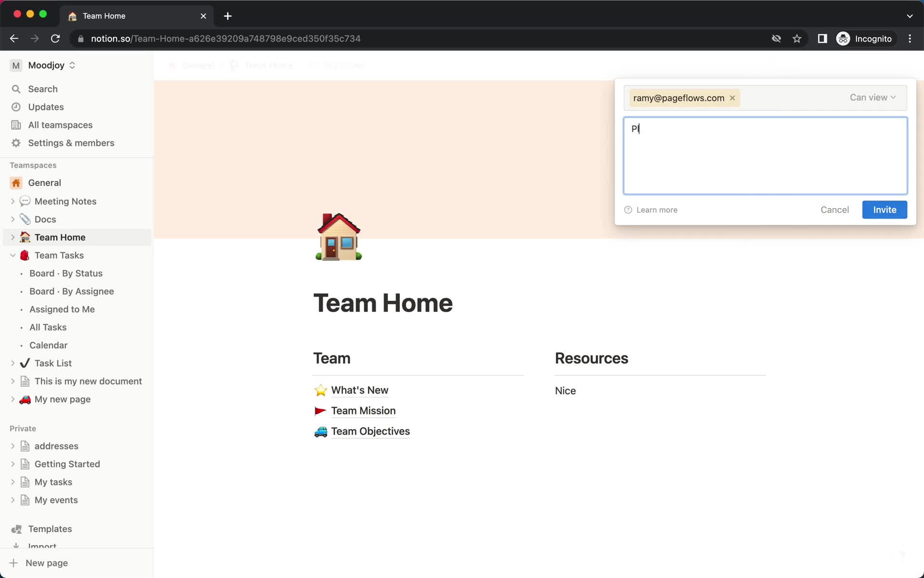Click the invite message input field
Screen dimensions: 924x578
765,155
